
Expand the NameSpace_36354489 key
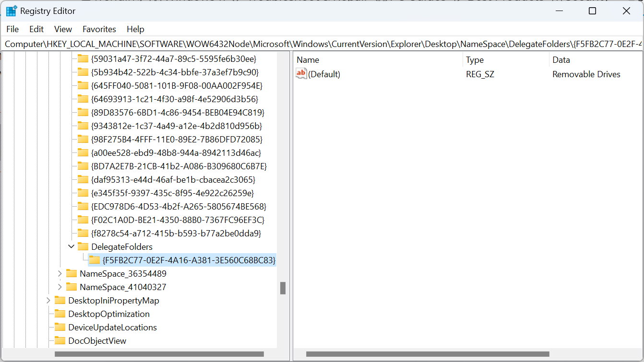pos(60,274)
